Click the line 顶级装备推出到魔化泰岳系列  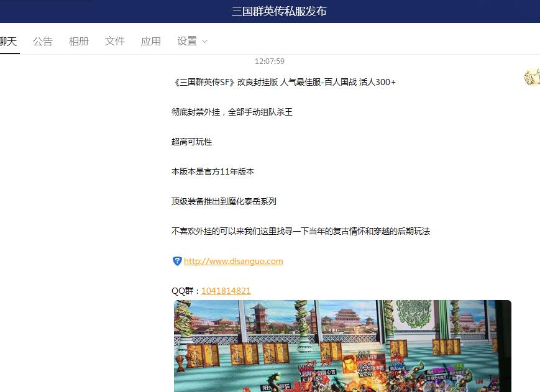click(224, 201)
